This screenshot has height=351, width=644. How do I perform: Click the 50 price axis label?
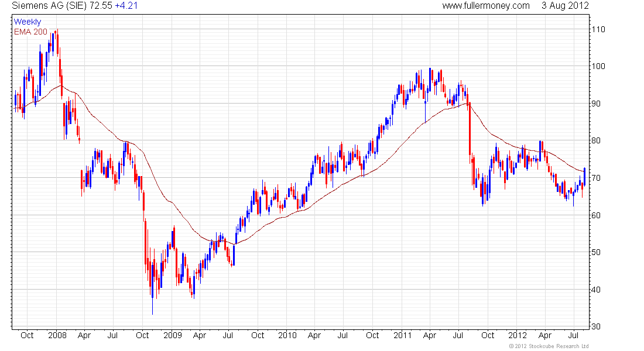coord(596,252)
